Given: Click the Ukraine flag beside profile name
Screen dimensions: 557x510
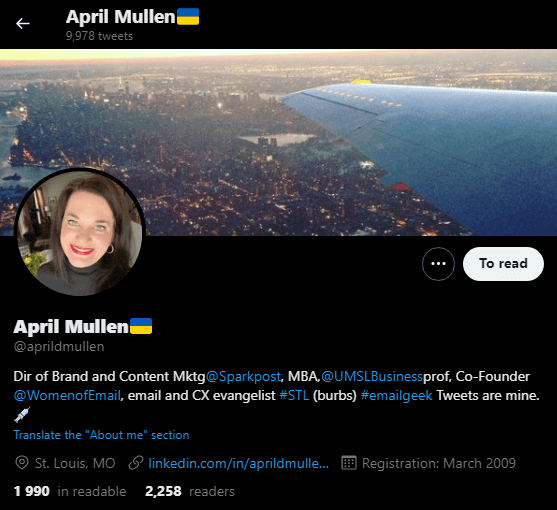Looking at the screenshot, I should [x=141, y=326].
